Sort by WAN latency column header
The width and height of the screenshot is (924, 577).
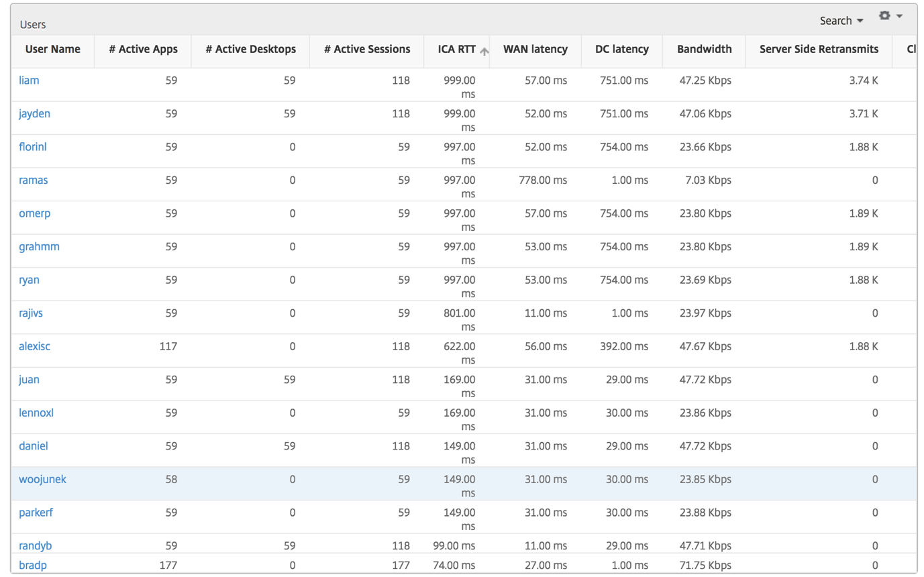[x=535, y=49]
